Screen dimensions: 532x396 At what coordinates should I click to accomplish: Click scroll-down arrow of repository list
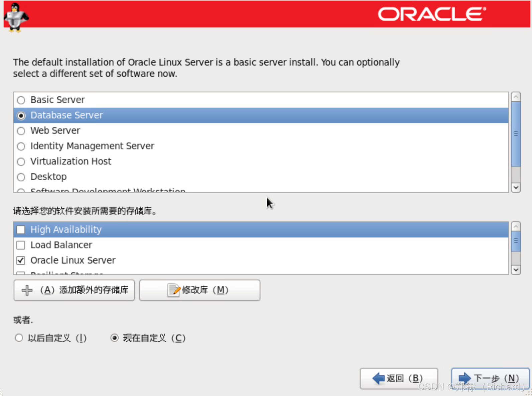point(516,270)
